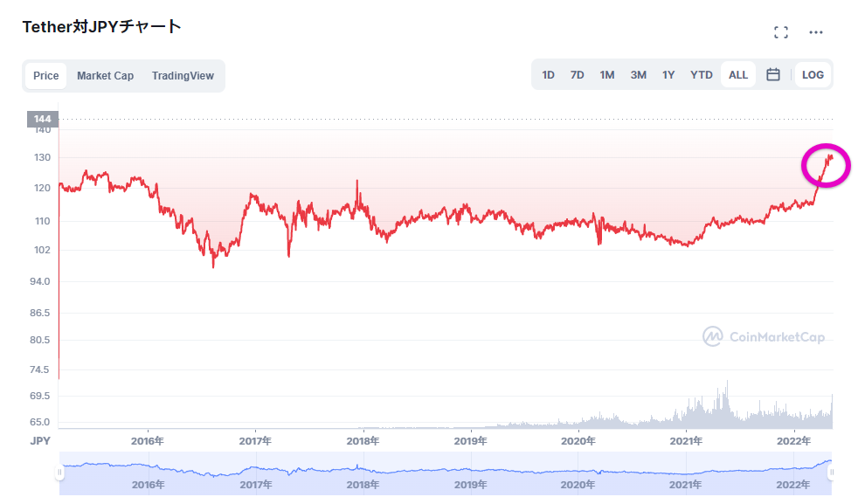Click the 86.5 price axis label
Image resolution: width=858 pixels, height=504 pixels.
(40, 313)
